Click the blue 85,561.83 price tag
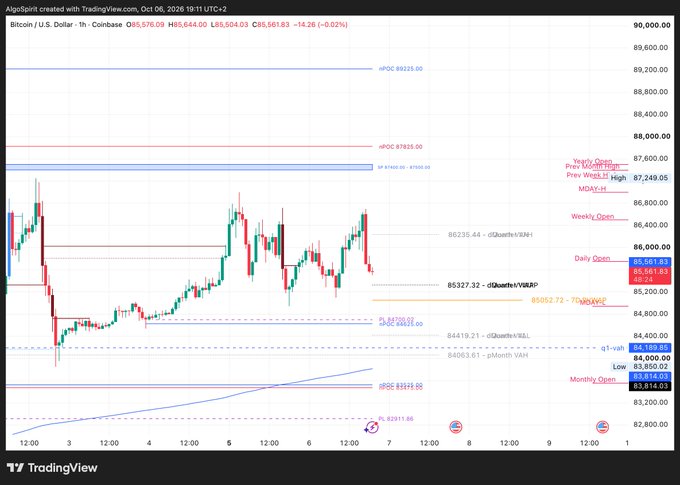 (x=650, y=262)
